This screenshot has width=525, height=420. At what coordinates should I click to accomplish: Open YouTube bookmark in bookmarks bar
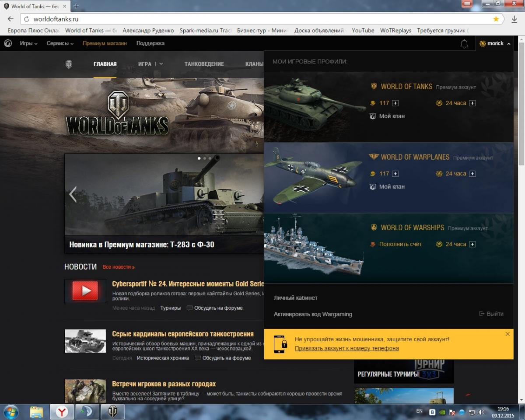pos(363,30)
